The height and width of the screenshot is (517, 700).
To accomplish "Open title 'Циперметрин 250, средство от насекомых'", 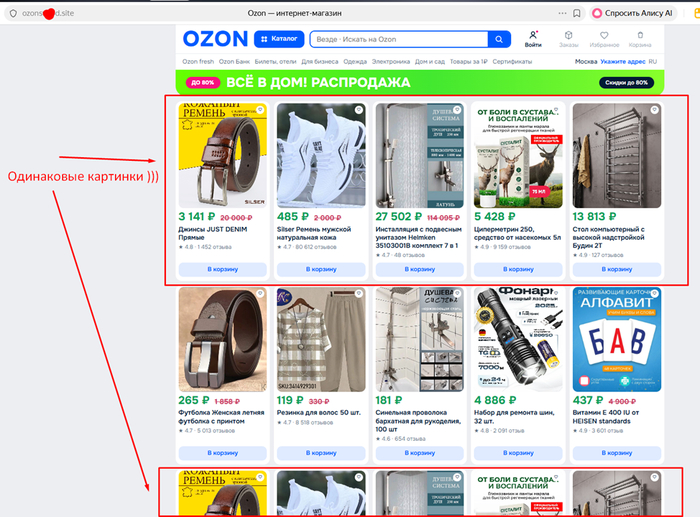I will point(517,233).
